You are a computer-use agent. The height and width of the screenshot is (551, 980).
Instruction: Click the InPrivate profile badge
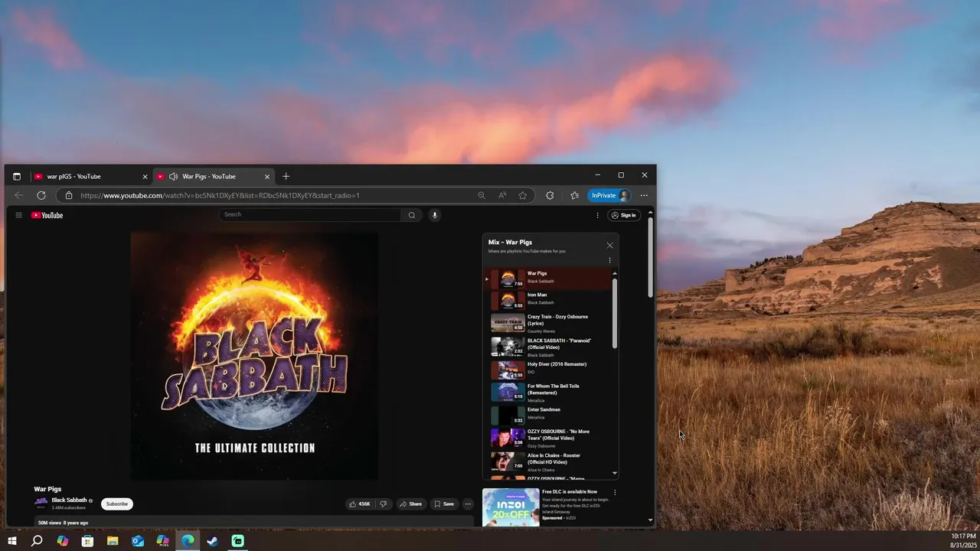610,195
